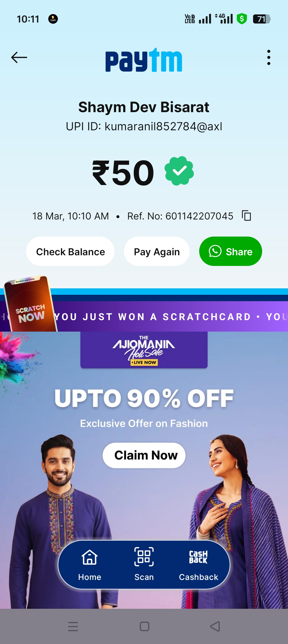288x644 pixels.
Task: Open the QR Scan tab
Action: click(x=144, y=565)
